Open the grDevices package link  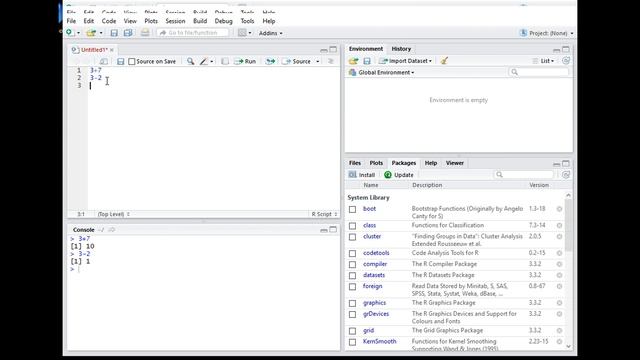376,314
